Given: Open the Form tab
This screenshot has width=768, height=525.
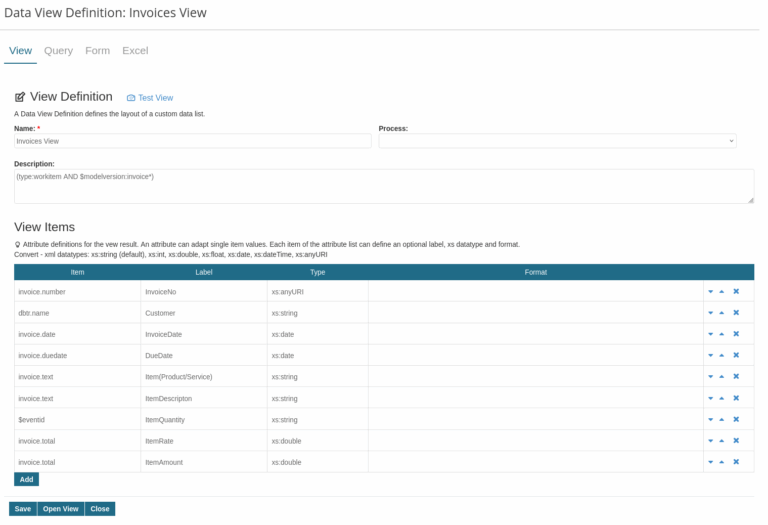Looking at the screenshot, I should (97, 51).
